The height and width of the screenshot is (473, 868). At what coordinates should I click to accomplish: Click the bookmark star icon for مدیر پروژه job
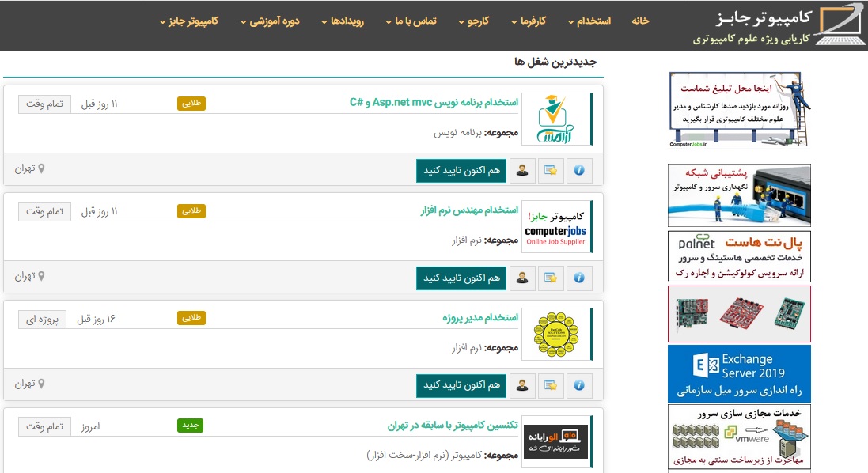coord(551,385)
